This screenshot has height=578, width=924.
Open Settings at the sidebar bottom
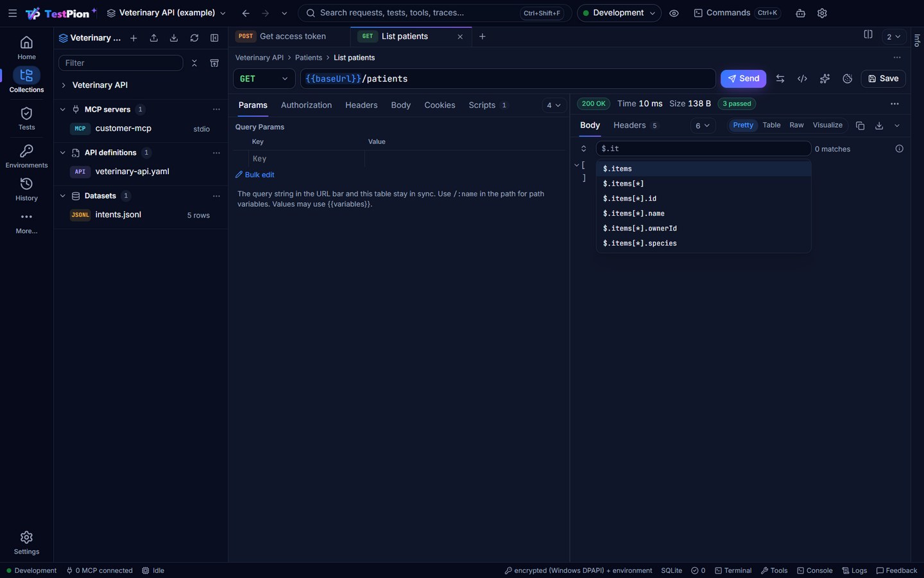26,543
